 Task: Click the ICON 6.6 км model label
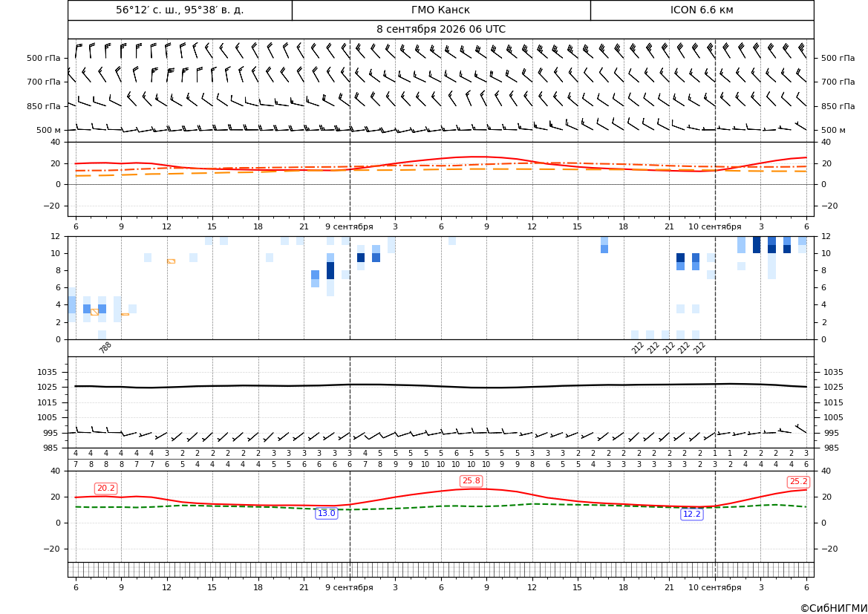coord(702,10)
